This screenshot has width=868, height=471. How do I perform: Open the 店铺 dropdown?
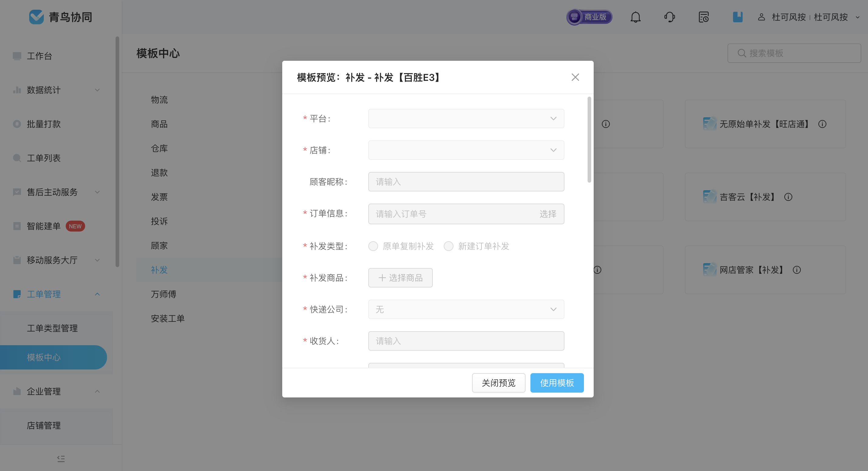click(466, 150)
